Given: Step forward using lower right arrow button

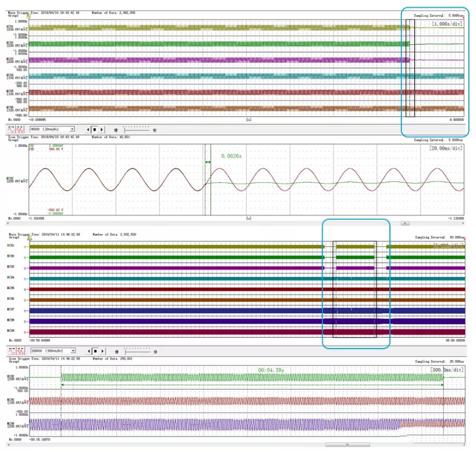Looking at the screenshot, I should coord(101,351).
